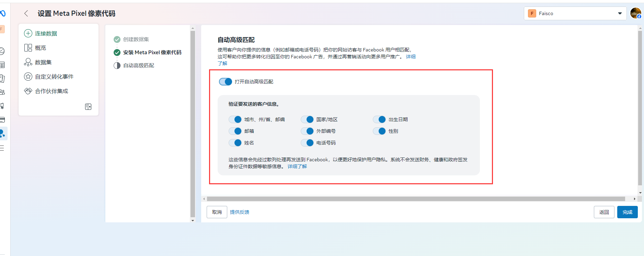Open the gauge icon in the left rail
The height and width of the screenshot is (256, 644).
point(2,51)
